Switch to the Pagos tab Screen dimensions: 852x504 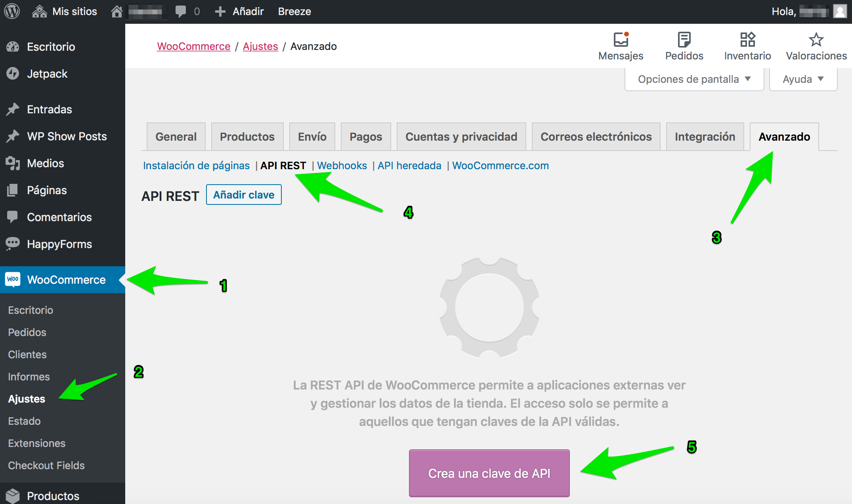click(366, 137)
